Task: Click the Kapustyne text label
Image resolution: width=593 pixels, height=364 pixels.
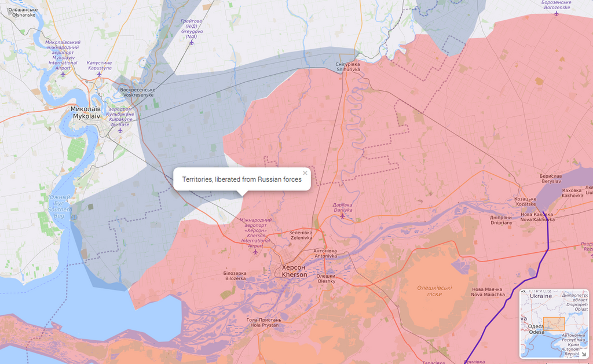Action: point(100,65)
